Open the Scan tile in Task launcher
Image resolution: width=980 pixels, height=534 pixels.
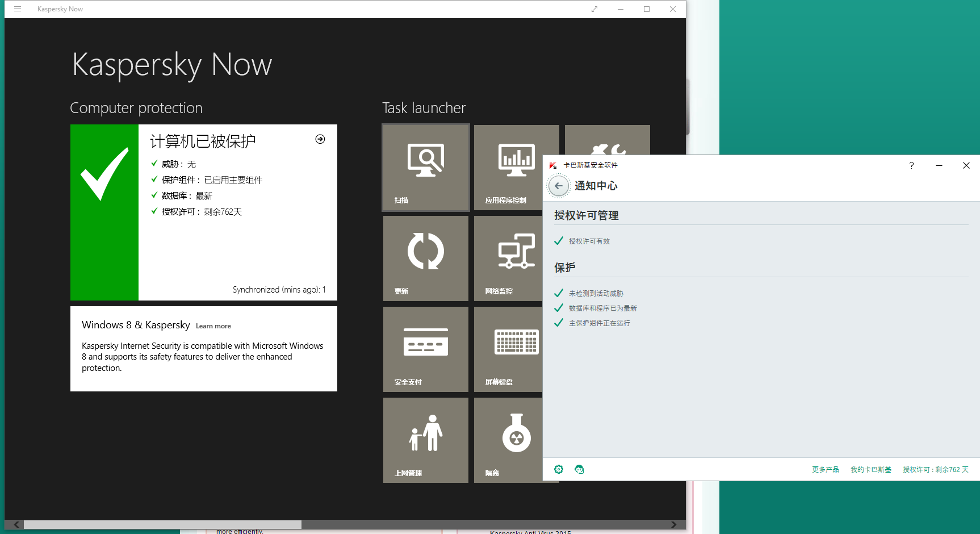pyautogui.click(x=426, y=168)
